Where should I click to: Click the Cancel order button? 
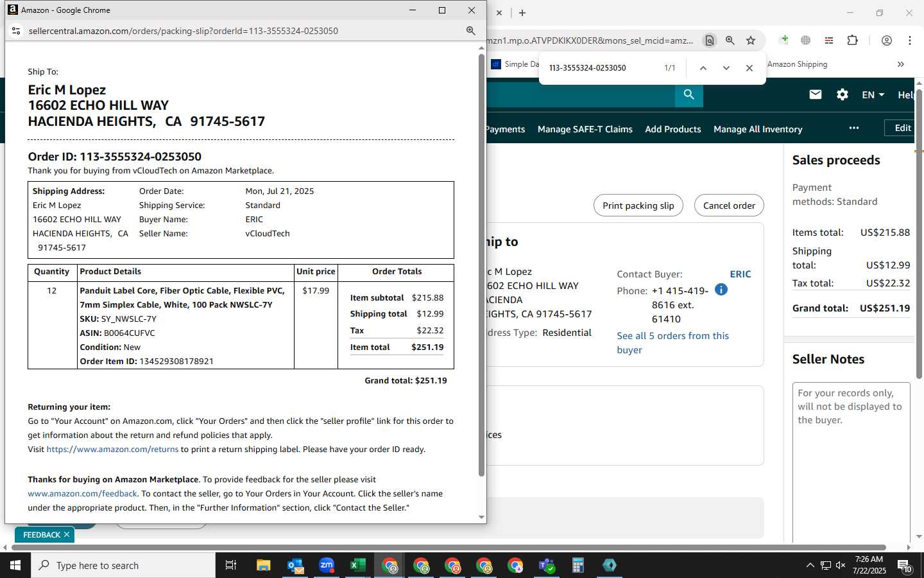pos(729,206)
